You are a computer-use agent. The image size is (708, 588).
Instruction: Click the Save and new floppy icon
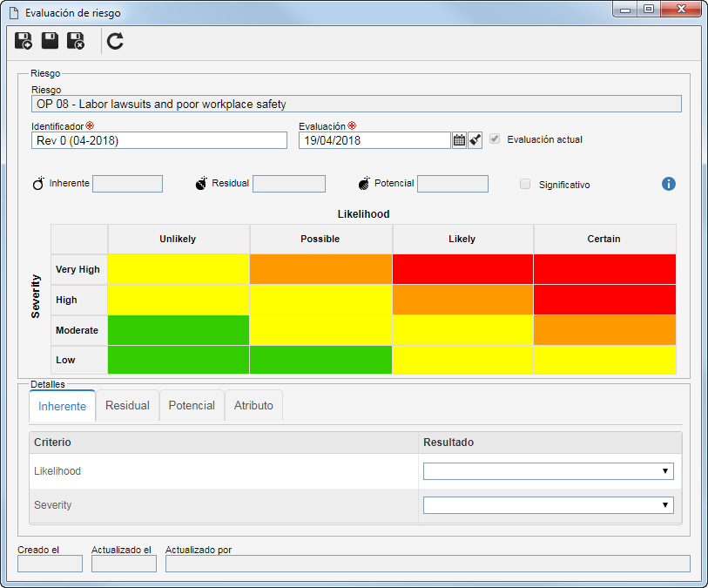click(24, 41)
